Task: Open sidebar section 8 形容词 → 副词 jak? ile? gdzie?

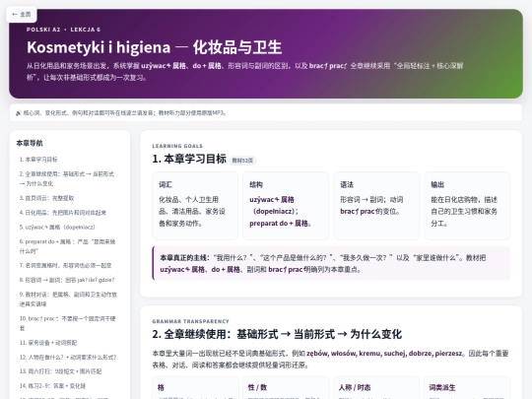Action: pyautogui.click(x=67, y=280)
